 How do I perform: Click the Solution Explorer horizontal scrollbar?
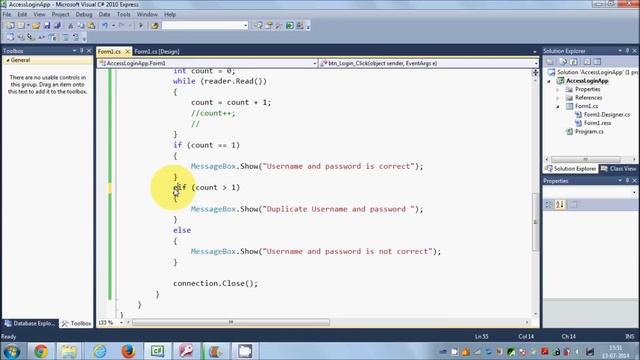click(586, 159)
